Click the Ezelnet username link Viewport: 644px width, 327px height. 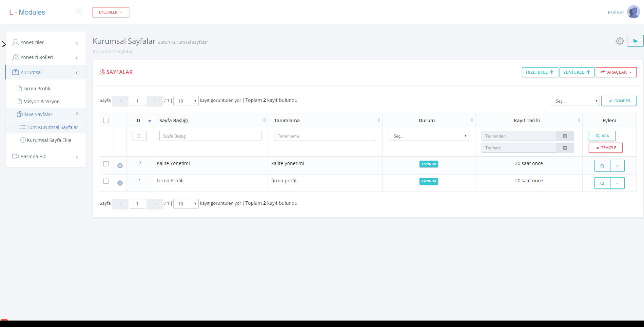[x=616, y=13]
